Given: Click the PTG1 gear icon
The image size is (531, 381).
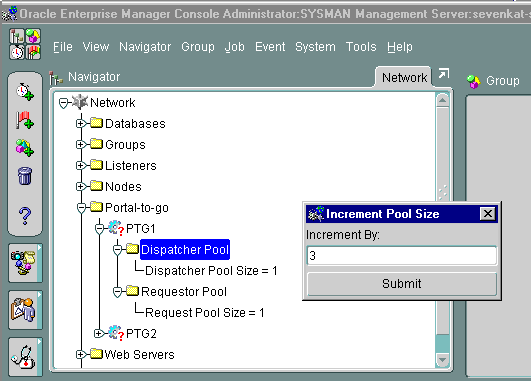Looking at the screenshot, I should [116, 228].
